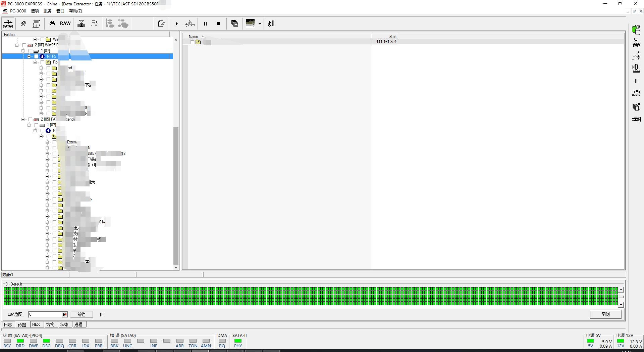
Task: Expand the folder node ending in 'nd'
Action: [41, 68]
